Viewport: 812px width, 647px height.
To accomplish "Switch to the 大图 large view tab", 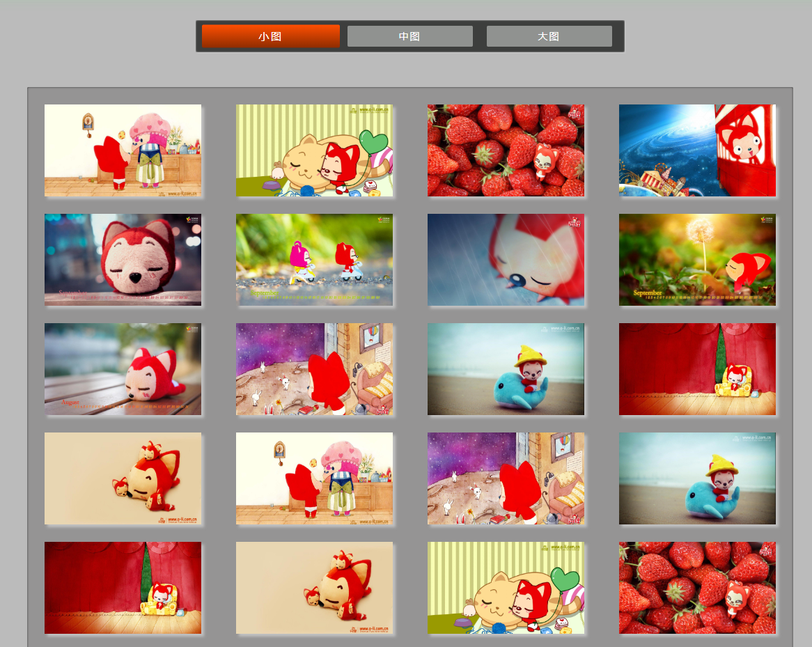I will [549, 36].
